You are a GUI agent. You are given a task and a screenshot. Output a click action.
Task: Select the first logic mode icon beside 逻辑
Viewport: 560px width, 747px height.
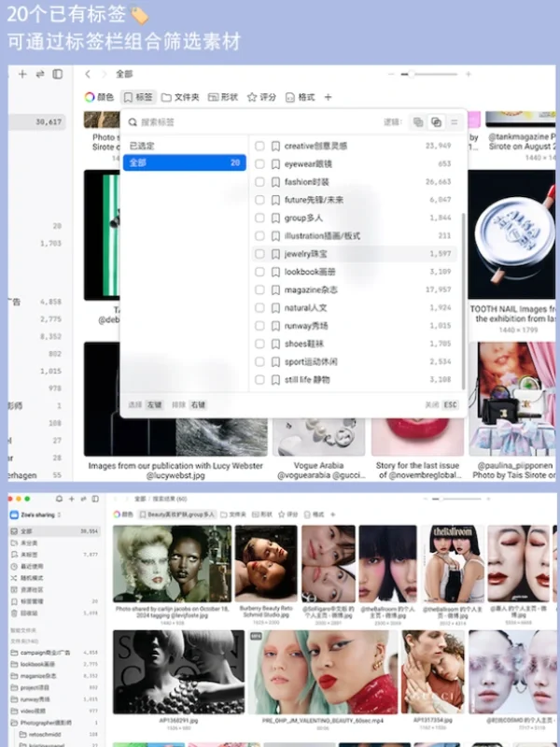[418, 122]
